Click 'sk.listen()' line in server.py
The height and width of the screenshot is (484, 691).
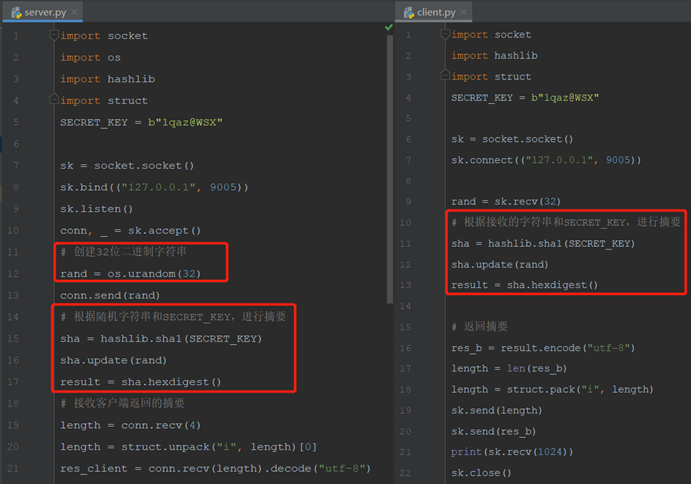coord(96,209)
